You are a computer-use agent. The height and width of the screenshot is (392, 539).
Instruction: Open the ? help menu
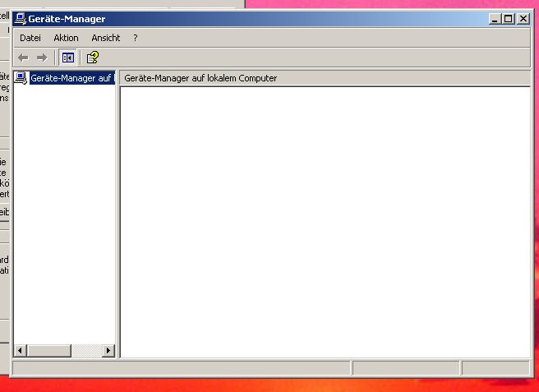click(136, 38)
